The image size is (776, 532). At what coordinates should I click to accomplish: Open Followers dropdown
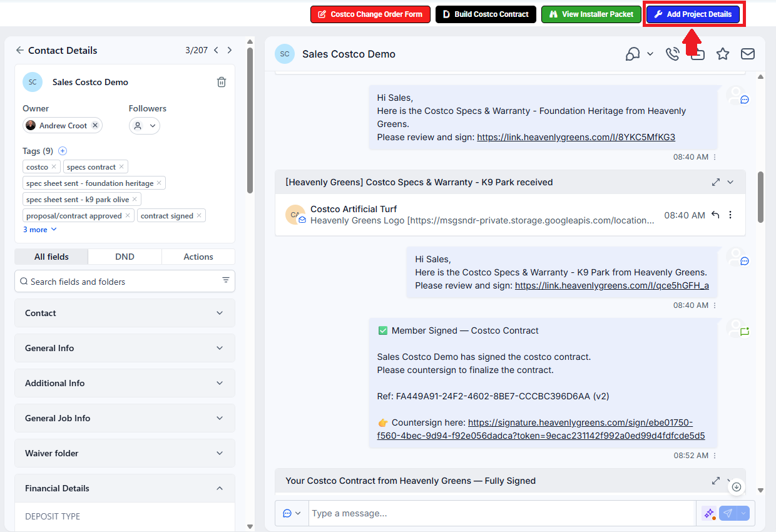145,126
